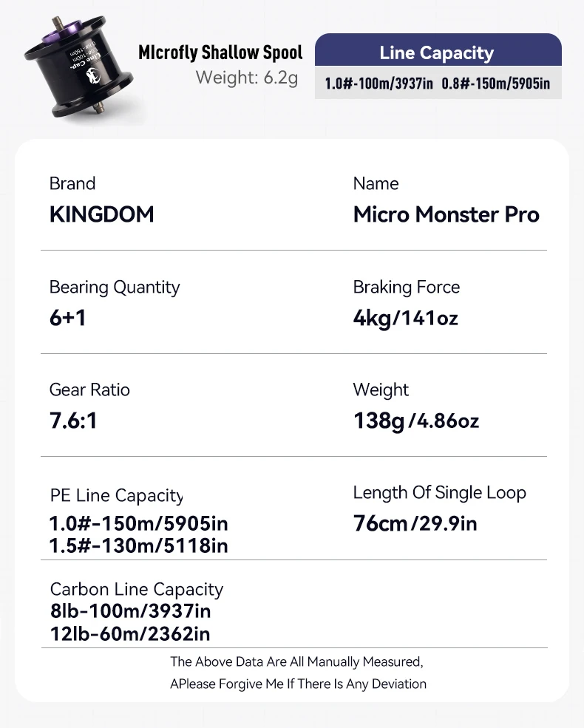Image resolution: width=584 pixels, height=728 pixels.
Task: Select the 138g/4.86oz weight value
Action: (416, 421)
